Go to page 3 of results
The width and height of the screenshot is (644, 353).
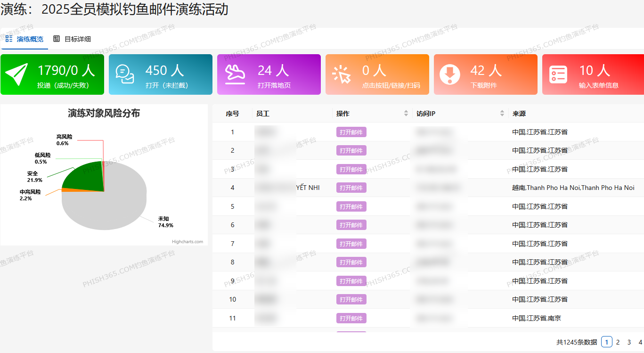(629, 342)
